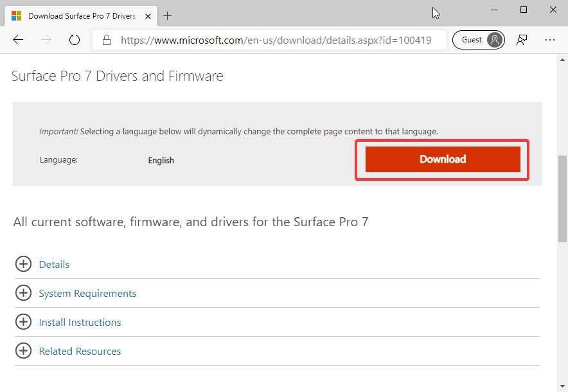Image resolution: width=568 pixels, height=392 pixels.
Task: Click the scrollbar down arrow
Action: pyautogui.click(x=562, y=386)
